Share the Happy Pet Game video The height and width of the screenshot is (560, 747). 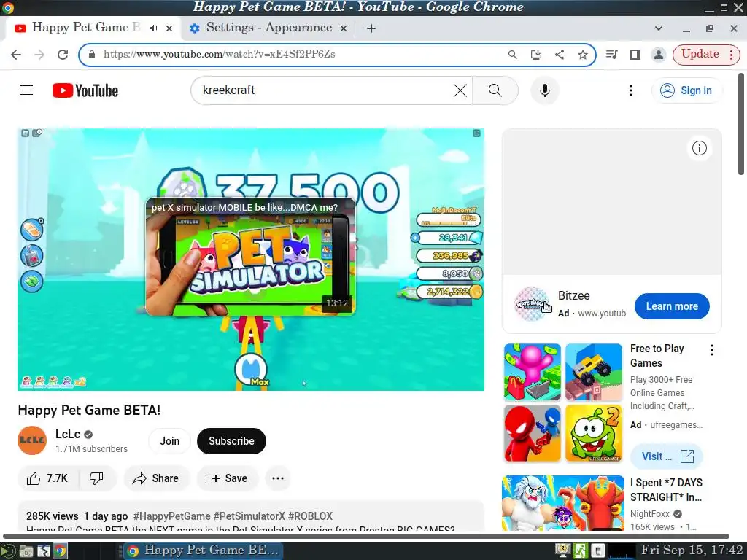pyautogui.click(x=156, y=478)
